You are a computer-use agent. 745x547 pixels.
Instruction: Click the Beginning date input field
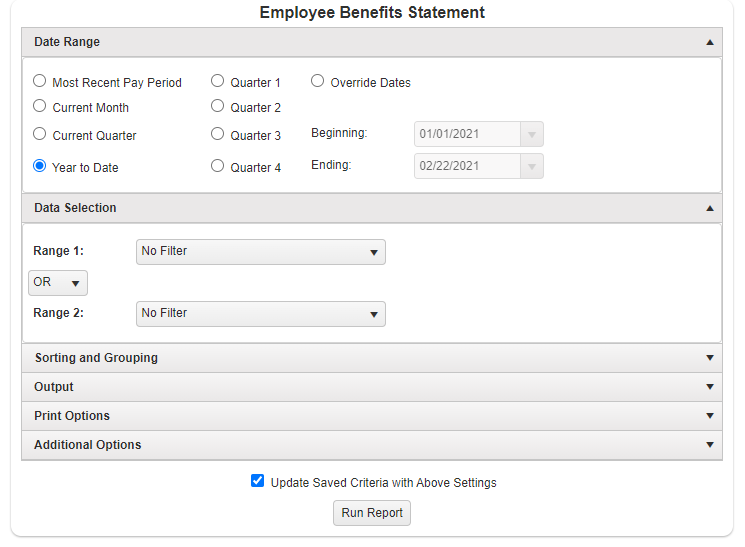[x=468, y=134]
